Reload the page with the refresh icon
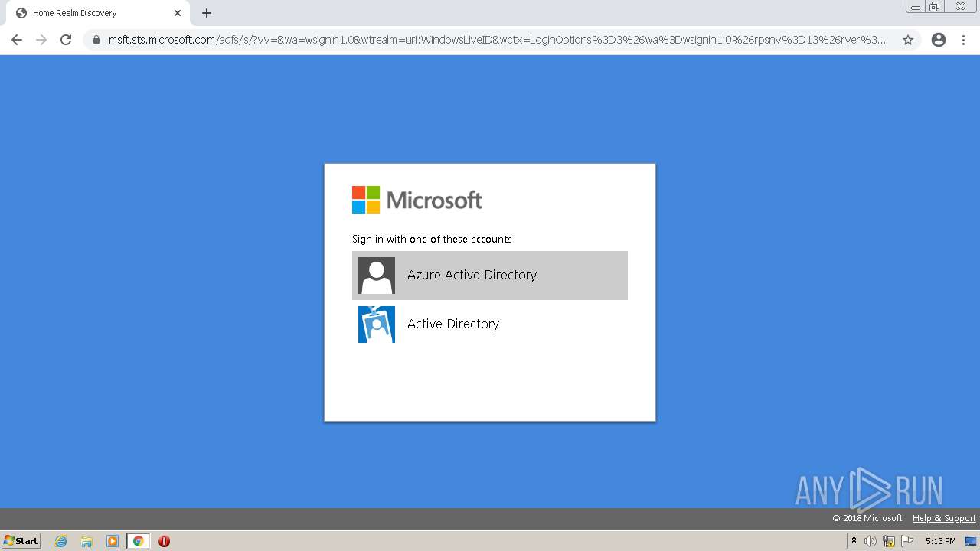The height and width of the screenshot is (551, 980). tap(66, 40)
